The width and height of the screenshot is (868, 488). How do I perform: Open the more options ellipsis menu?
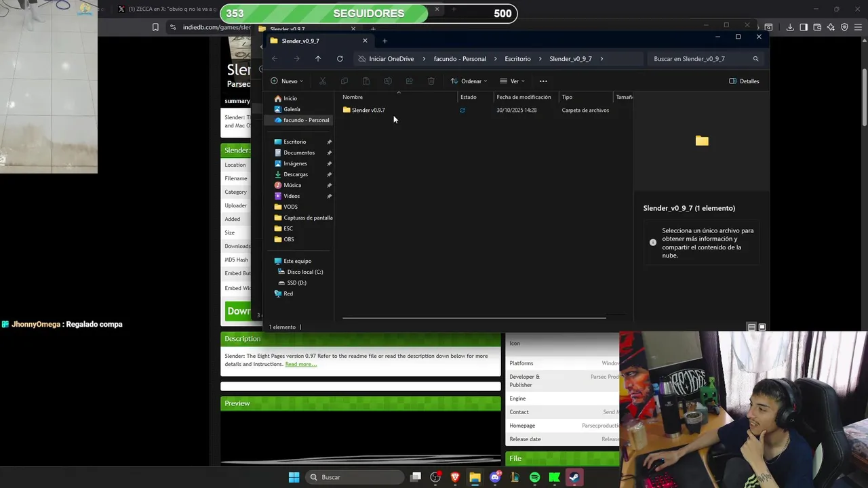pos(543,81)
